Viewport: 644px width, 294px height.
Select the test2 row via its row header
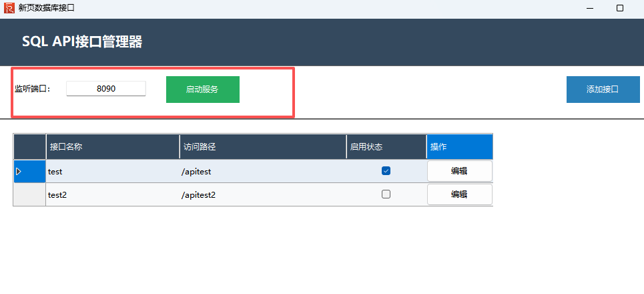pyautogui.click(x=29, y=194)
